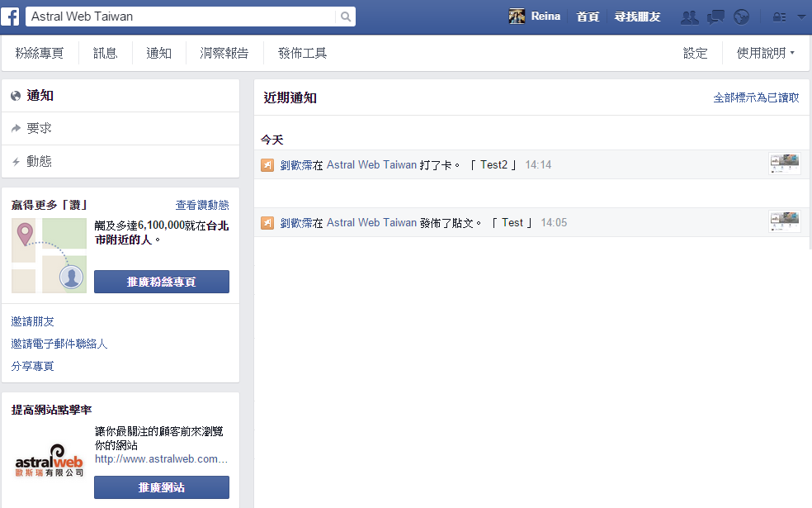Click the 贏得更多「讚」 heading
812x508 pixels.
50,206
